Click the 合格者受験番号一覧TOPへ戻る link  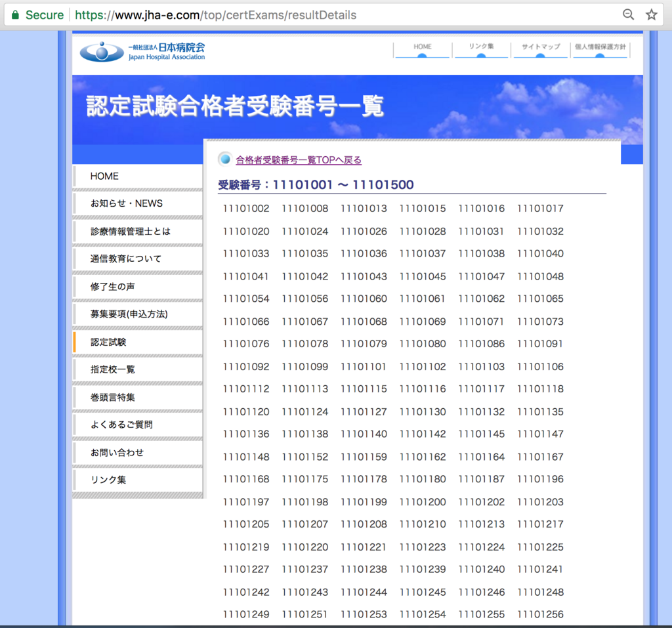pos(299,159)
